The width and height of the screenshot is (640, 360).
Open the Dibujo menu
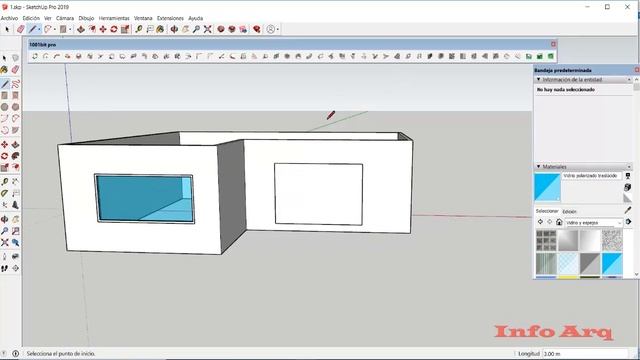pyautogui.click(x=86, y=18)
